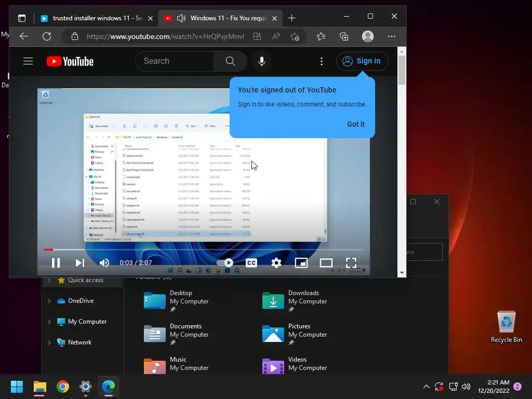Switch to trusted installer windows 11 tab
532x399 pixels.
click(x=96, y=18)
